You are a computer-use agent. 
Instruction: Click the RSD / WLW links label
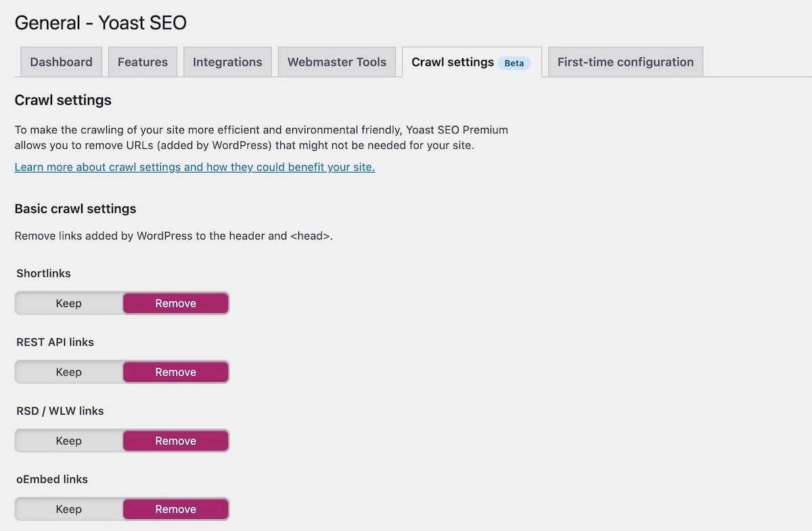60,411
